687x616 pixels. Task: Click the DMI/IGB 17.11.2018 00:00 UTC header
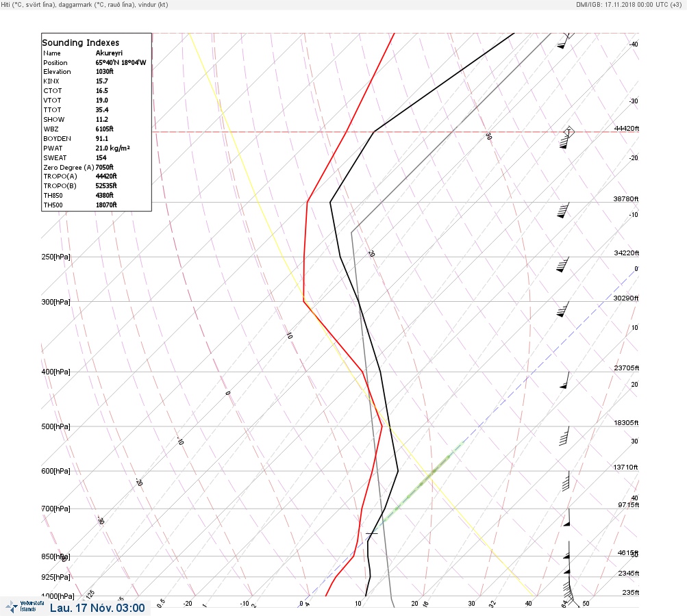(x=629, y=4)
